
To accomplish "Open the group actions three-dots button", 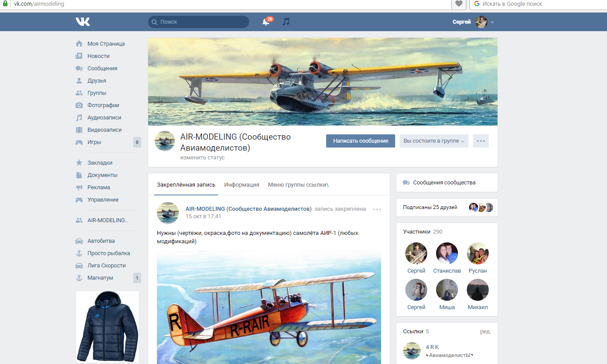I will point(481,141).
